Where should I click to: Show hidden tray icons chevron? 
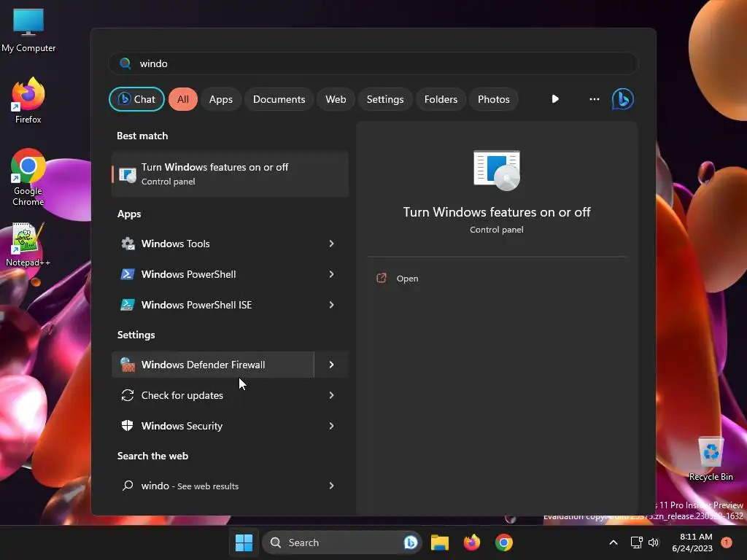coord(614,542)
